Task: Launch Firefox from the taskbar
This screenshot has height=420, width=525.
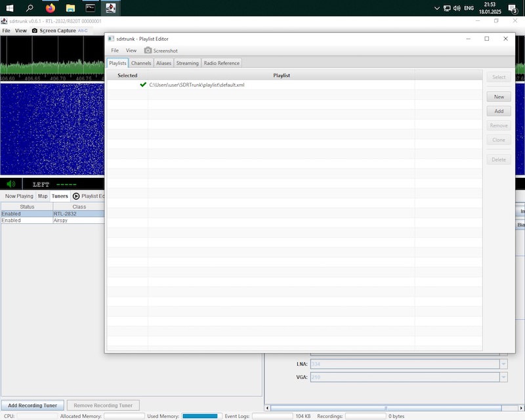Action: pos(51,8)
